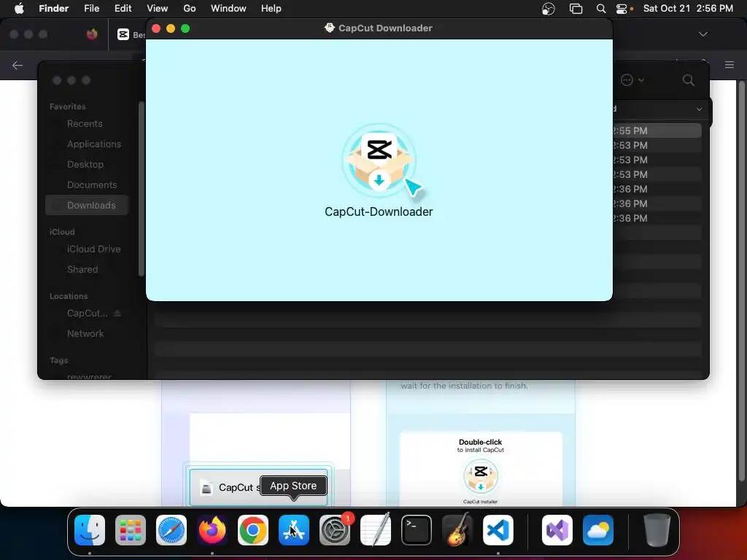This screenshot has height=560, width=747.
Task: Select the CapCut browser tab
Action: coord(130,34)
